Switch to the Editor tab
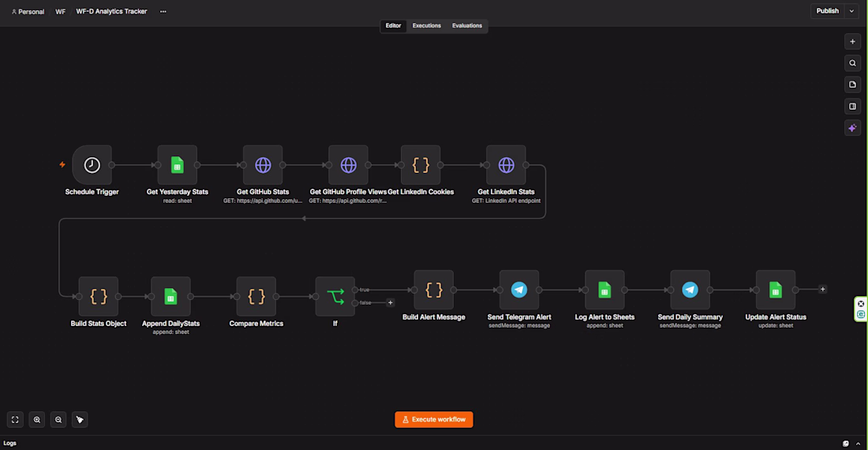Viewport: 868px width, 450px height. point(393,25)
